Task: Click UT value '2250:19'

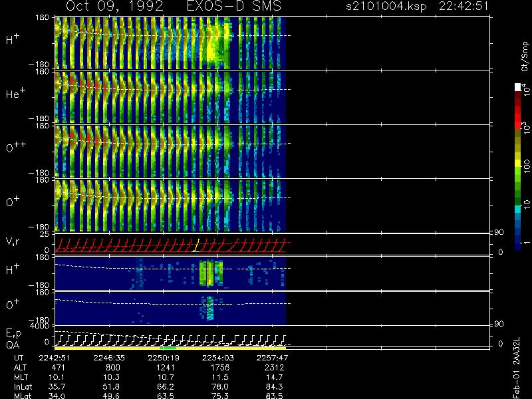Action: point(163,358)
